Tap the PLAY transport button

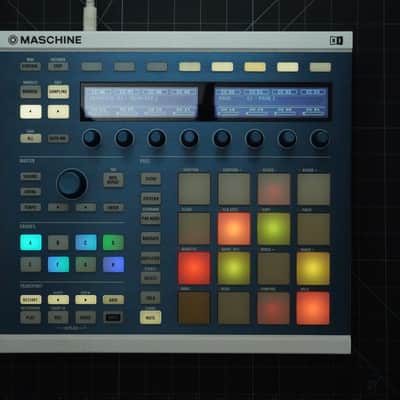point(30,318)
